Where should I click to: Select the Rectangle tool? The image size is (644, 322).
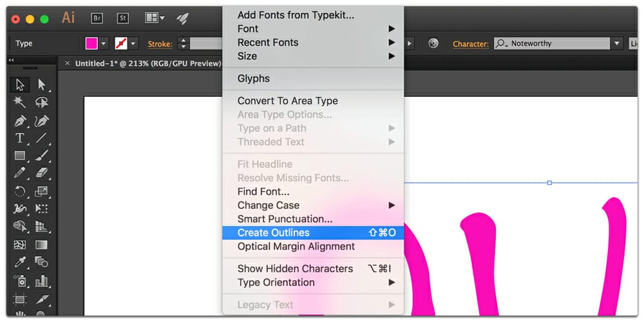click(x=20, y=156)
